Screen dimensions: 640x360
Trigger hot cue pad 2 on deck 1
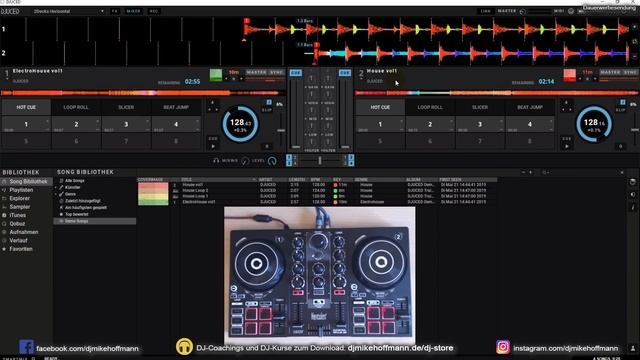point(76,124)
